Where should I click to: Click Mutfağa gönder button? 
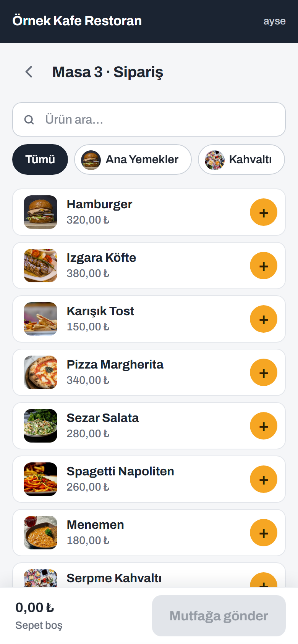click(219, 616)
